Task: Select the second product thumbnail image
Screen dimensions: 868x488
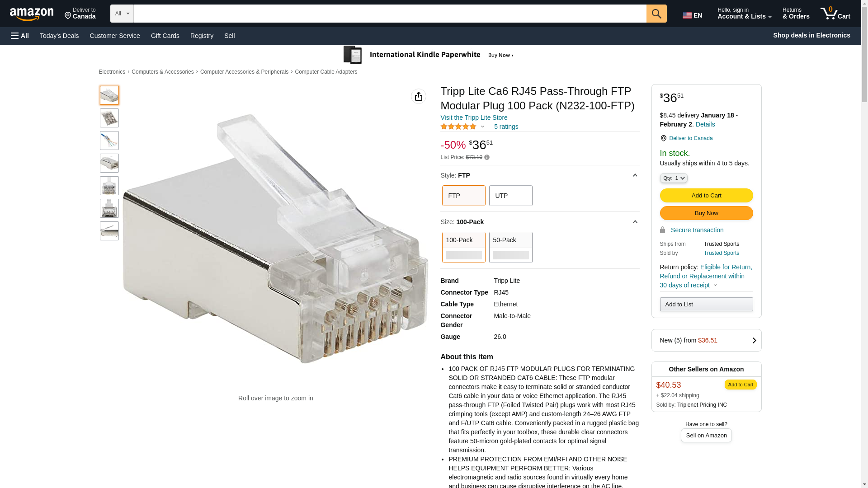Action: tap(109, 118)
